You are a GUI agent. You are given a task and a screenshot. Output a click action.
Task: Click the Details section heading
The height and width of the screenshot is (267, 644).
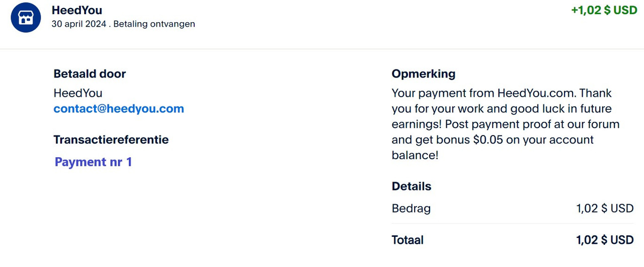[412, 186]
